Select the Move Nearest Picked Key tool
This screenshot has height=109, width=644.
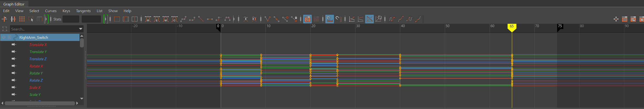4,19
